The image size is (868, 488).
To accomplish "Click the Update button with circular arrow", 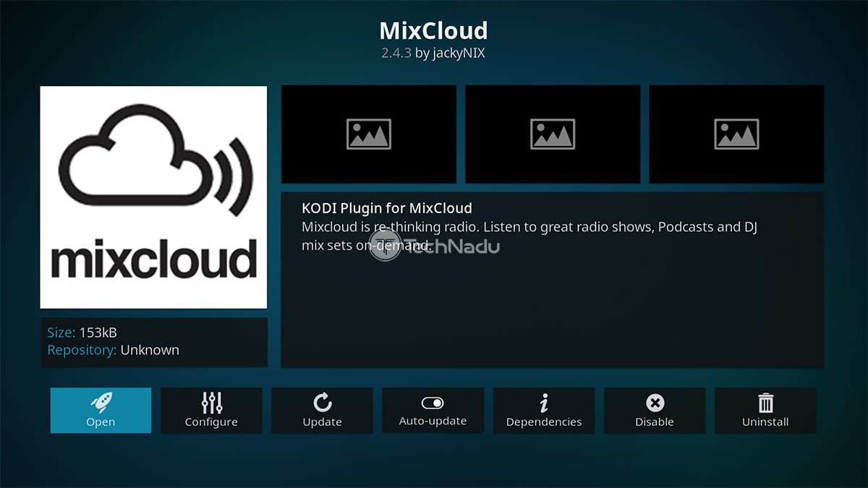I will click(322, 411).
